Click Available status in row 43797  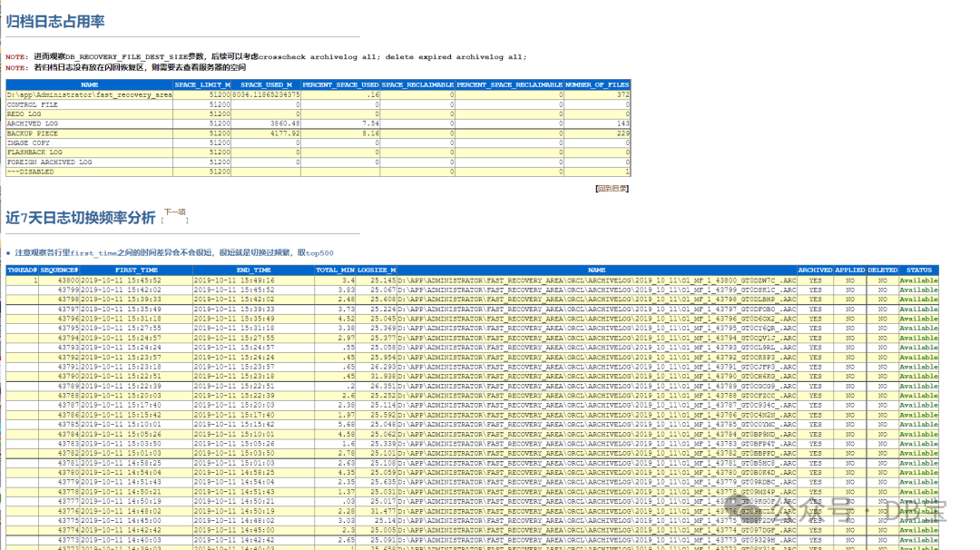click(918, 309)
